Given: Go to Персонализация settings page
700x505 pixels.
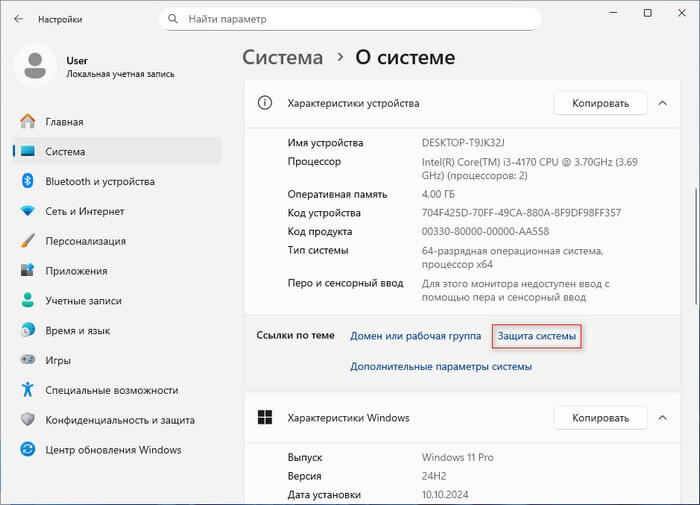Looking at the screenshot, I should coord(85,241).
